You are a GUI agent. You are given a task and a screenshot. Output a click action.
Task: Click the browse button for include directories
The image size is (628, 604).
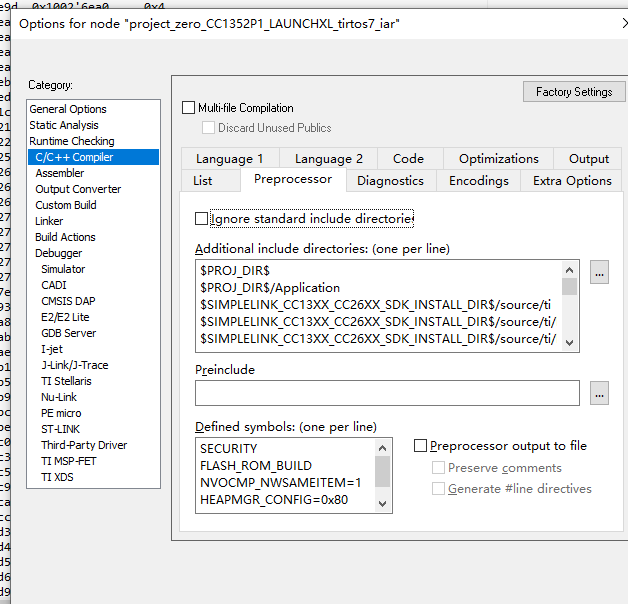598,271
